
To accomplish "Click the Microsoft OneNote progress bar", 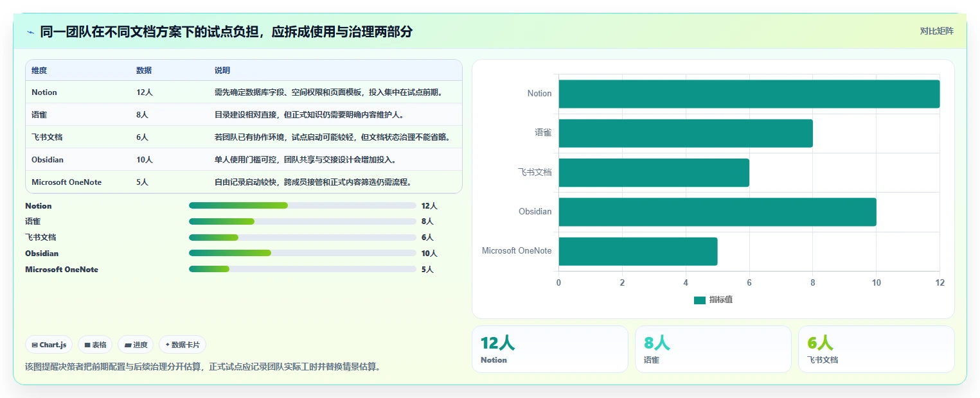I will (303, 269).
